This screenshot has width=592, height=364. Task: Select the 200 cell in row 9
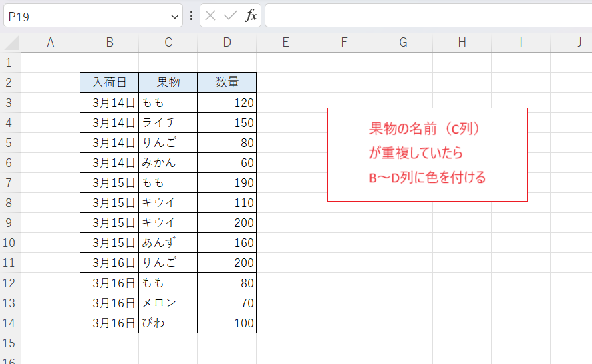tap(227, 223)
